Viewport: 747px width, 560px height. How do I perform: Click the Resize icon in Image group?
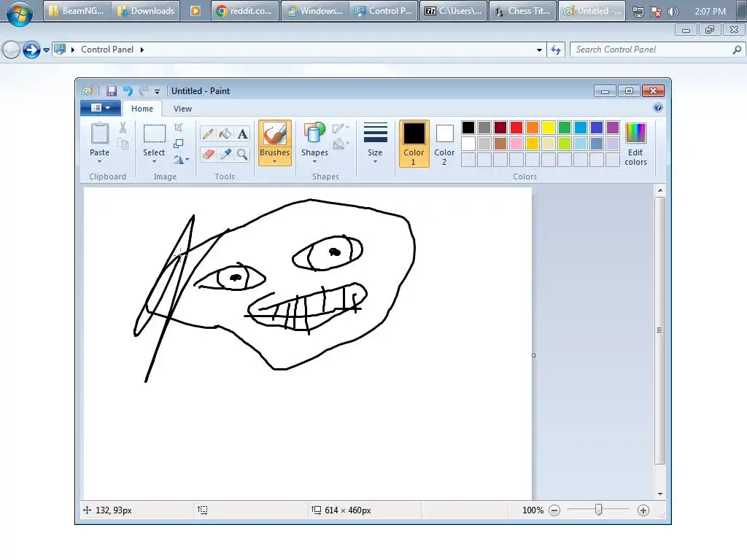[x=178, y=144]
